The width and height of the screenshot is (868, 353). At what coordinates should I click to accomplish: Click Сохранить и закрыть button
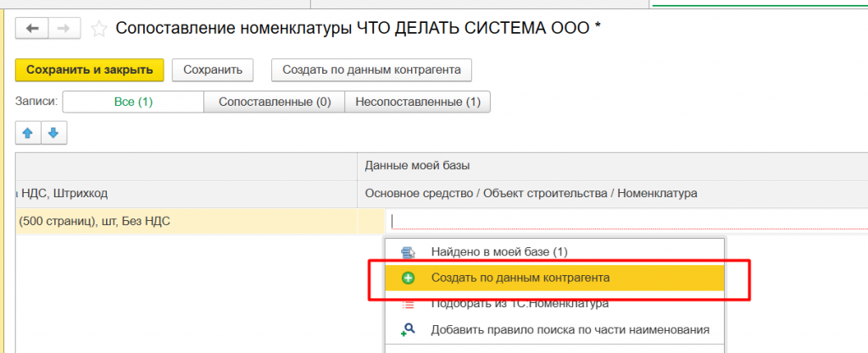(x=90, y=70)
